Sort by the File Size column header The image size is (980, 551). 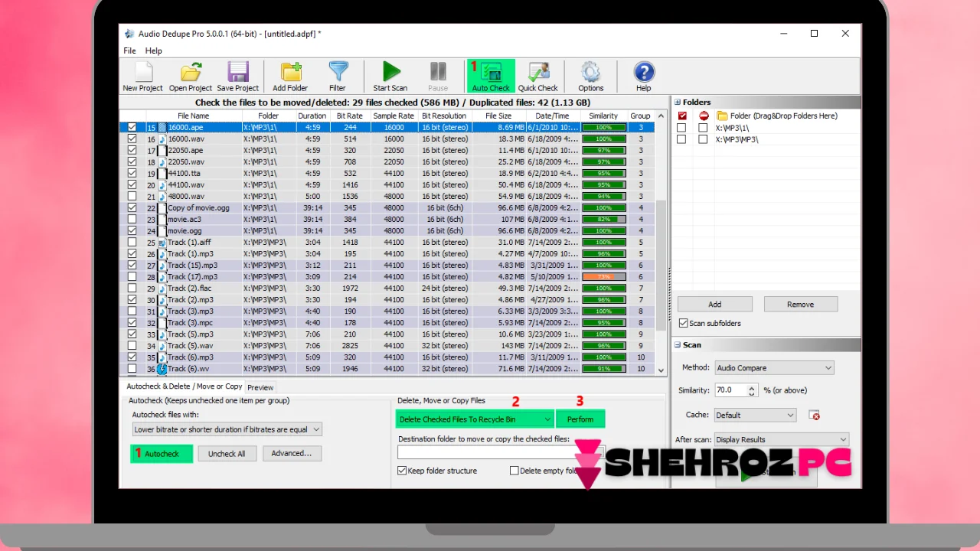pos(498,116)
